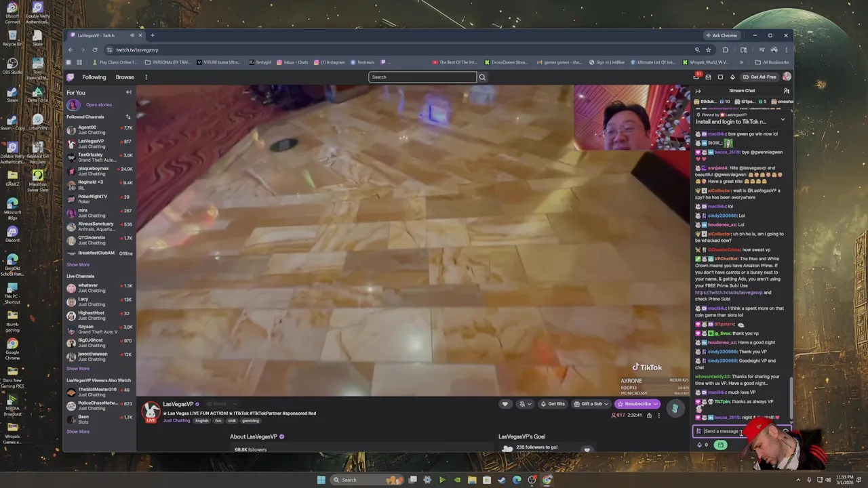The image size is (868, 488).
Task: Open AlveusSanctuary channel in sidebar
Action: tap(99, 227)
